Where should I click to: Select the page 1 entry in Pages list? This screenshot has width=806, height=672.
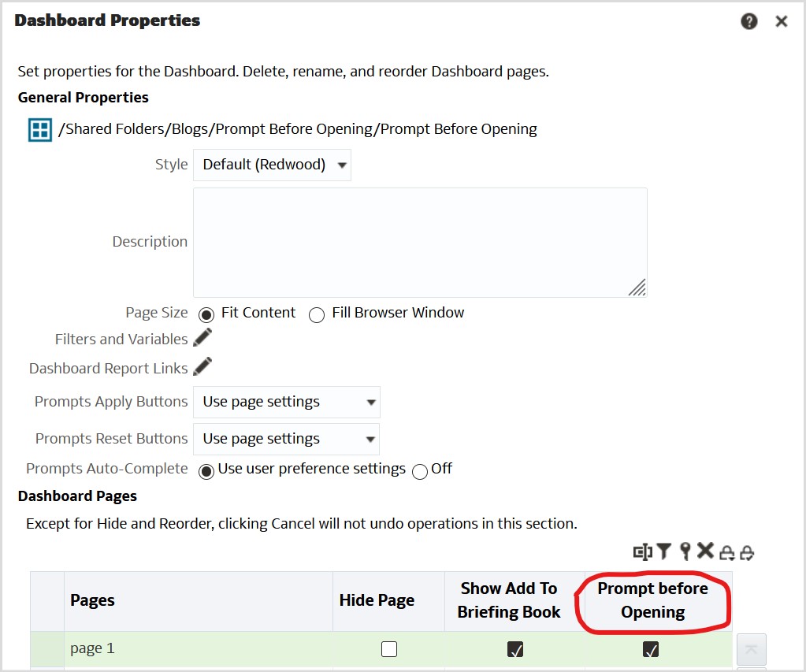tap(92, 648)
